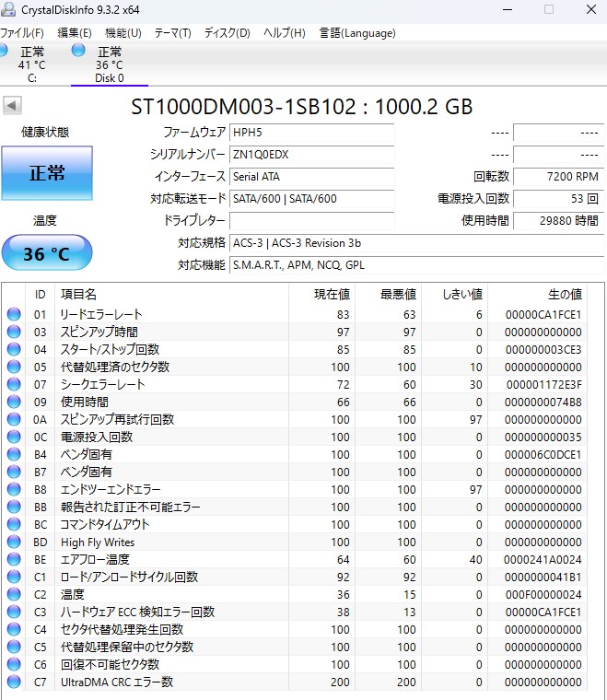Click status orb for ロード/アンロードサイクル回数 row
The image size is (607, 700).
tap(14, 577)
